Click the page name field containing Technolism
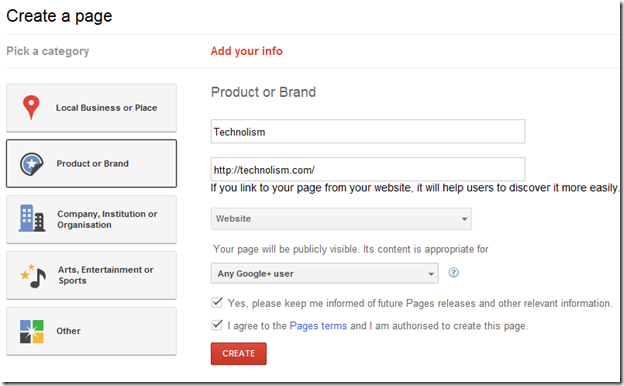624x386 pixels. click(x=368, y=132)
